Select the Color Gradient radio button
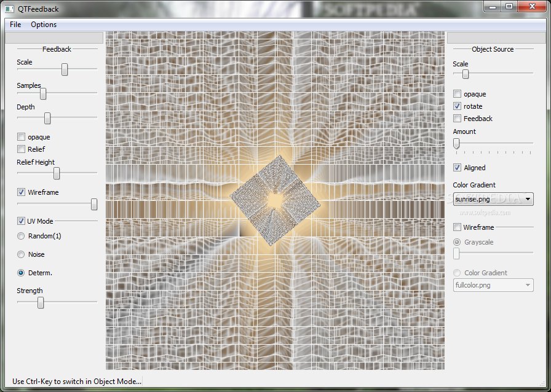This screenshot has height=392, width=551. [457, 273]
